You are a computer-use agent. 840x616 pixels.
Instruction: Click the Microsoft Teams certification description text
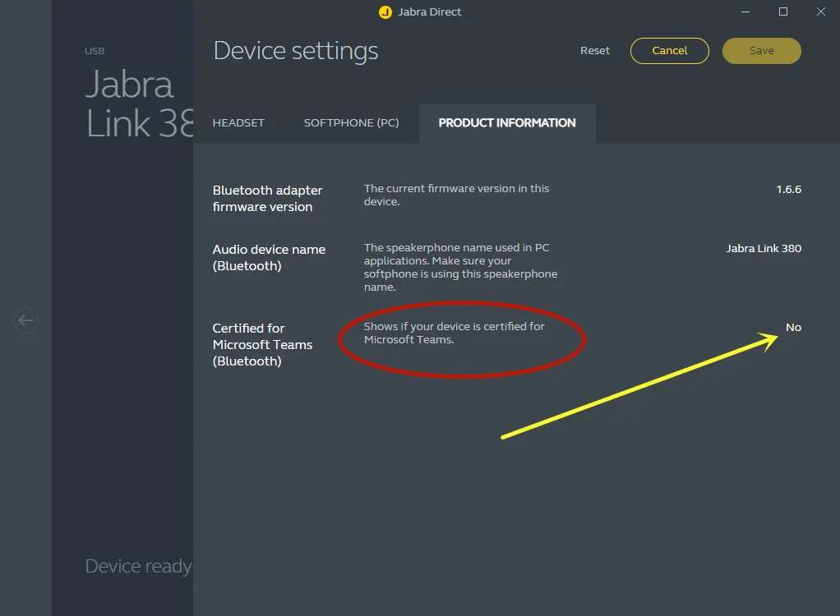tap(454, 333)
